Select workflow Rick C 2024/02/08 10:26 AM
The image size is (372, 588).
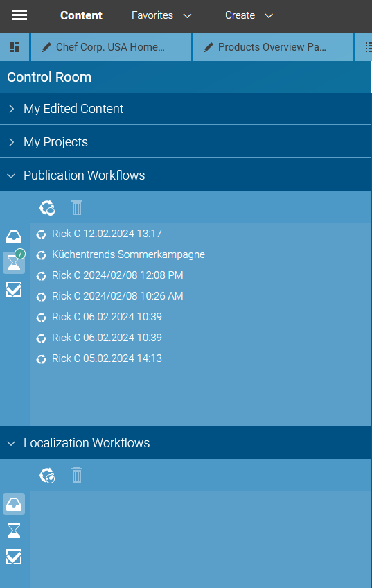coord(118,296)
